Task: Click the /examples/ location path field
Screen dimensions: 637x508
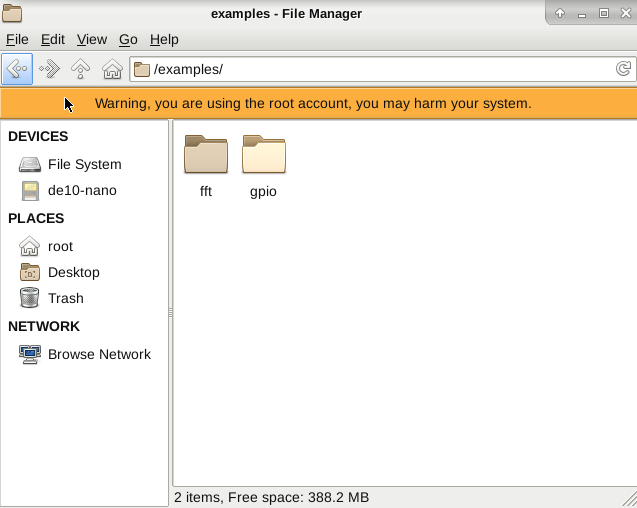Action: [380, 69]
